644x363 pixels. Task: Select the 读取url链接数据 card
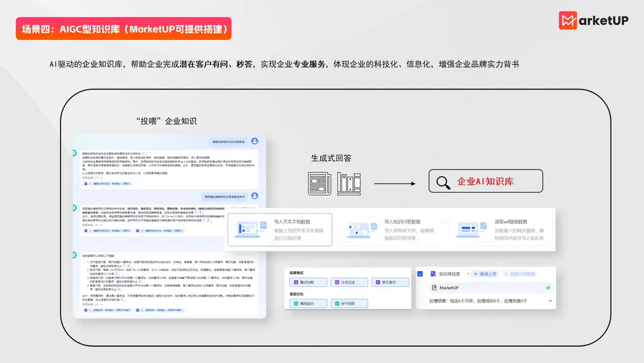[x=501, y=229]
